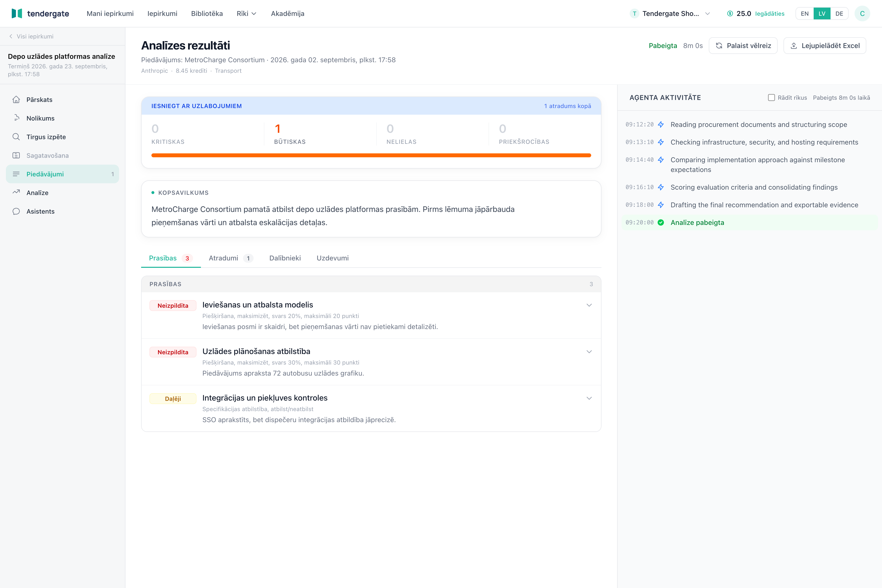Click the Tirgus izpēte magnifier icon
This screenshot has width=882, height=588.
16,137
